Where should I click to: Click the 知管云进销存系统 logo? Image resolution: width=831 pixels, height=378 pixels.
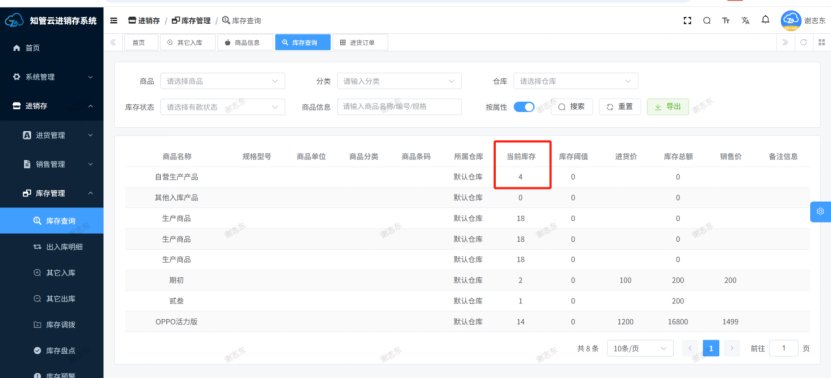[51, 21]
